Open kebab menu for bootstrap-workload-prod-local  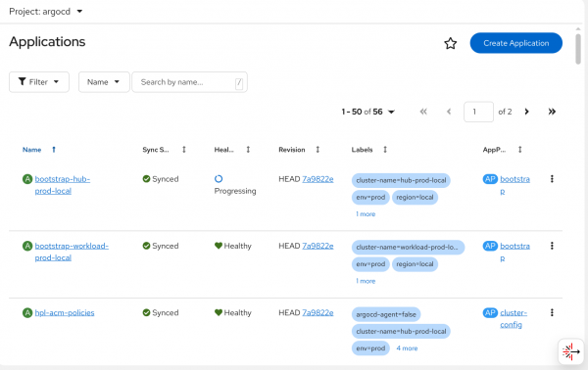pos(552,246)
